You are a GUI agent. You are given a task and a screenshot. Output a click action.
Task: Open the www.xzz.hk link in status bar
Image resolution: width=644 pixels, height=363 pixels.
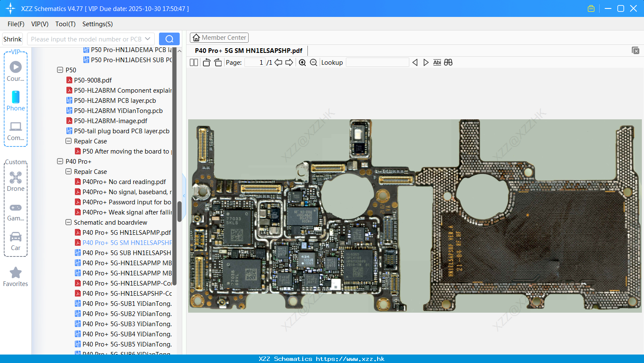pyautogui.click(x=350, y=359)
